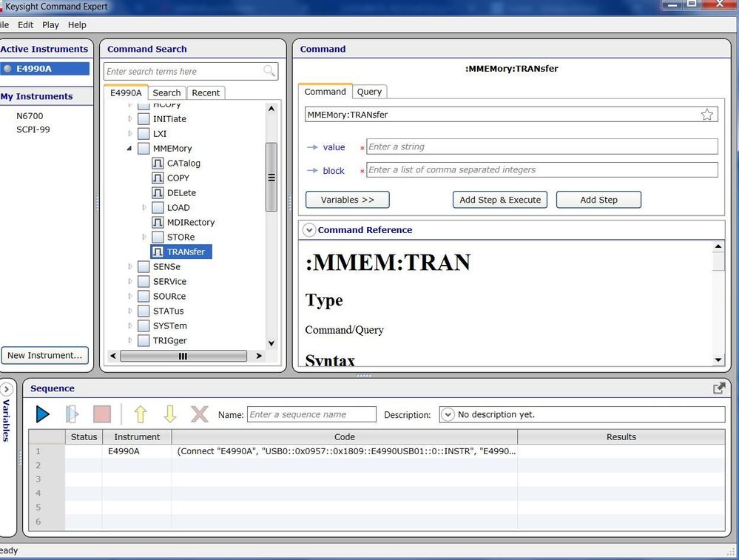
Task: Click the New Instrument... button
Action: (45, 355)
